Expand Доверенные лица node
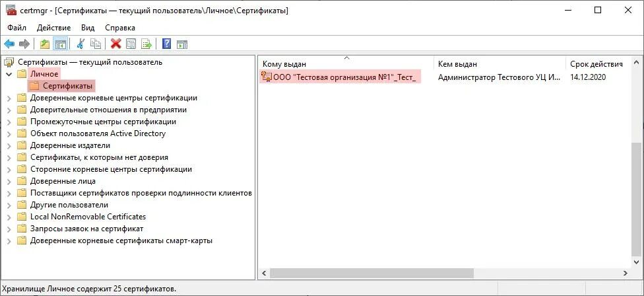The height and width of the screenshot is (296, 644). point(9,182)
